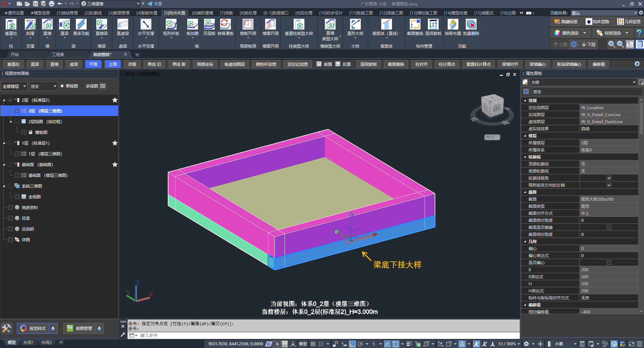Toggle the 轮廓线裁剪 checkbox
Image resolution: width=644 pixels, height=348 pixels.
click(609, 178)
